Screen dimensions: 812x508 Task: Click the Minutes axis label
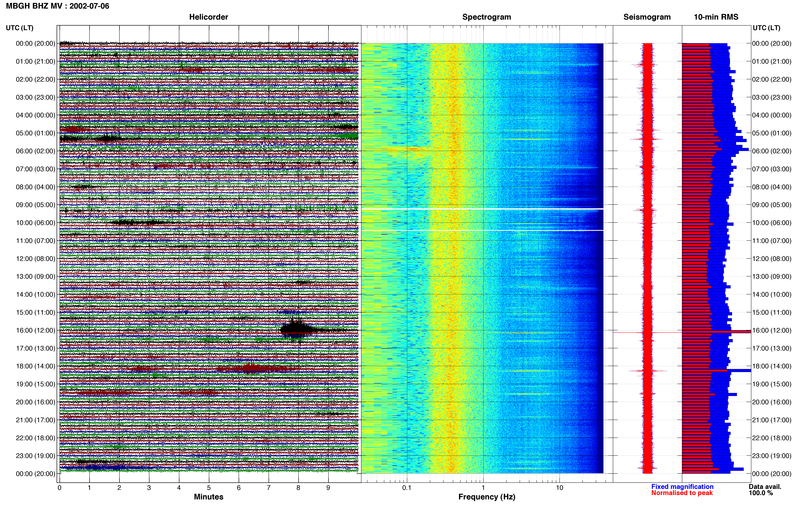click(209, 497)
